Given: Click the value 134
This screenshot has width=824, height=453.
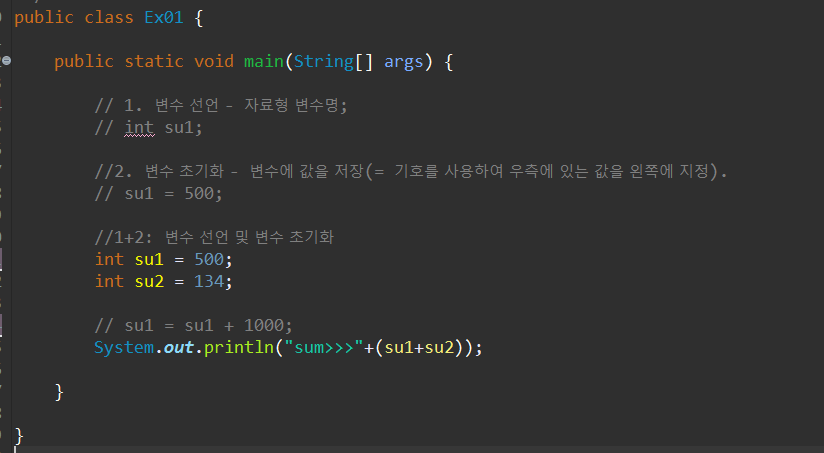Looking at the screenshot, I should pos(209,281).
